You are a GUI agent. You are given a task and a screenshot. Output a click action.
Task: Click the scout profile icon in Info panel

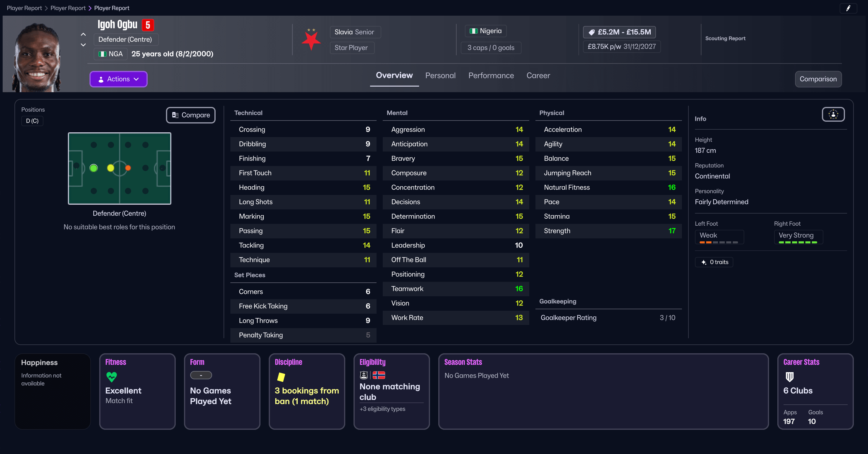833,114
